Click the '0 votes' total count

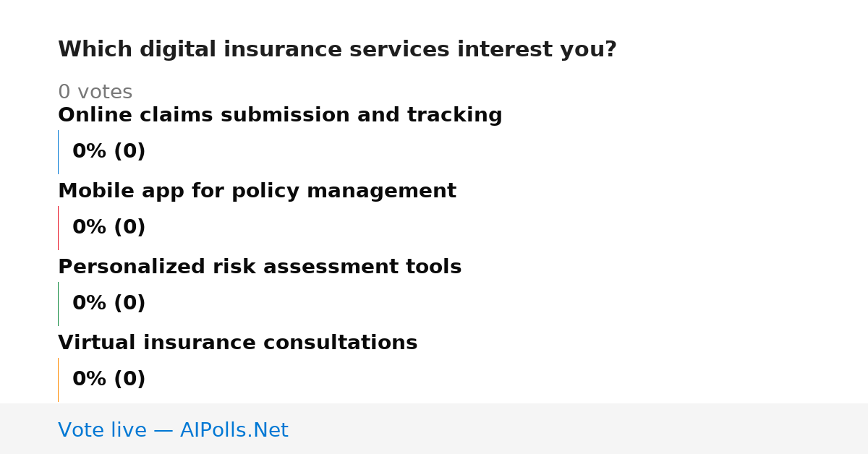95,93
